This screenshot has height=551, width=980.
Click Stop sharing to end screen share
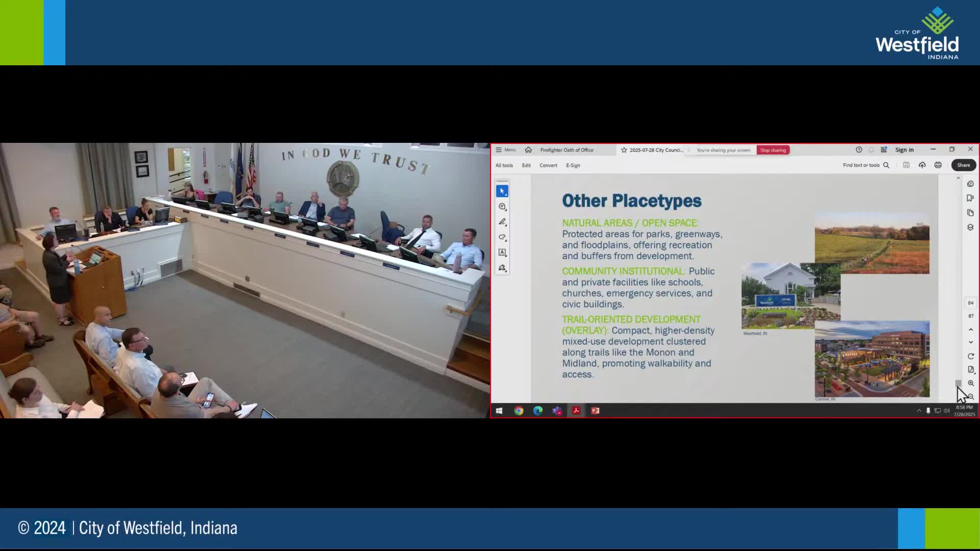(x=773, y=149)
